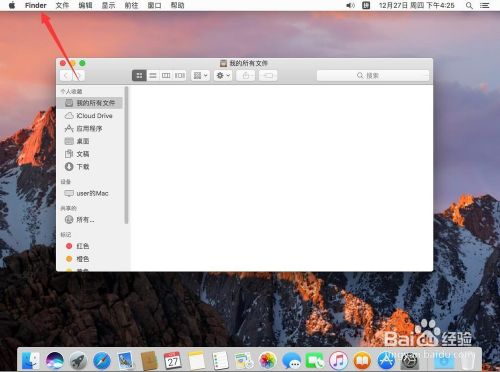This screenshot has height=372, width=500.
Task: Open 文稿 in sidebar
Action: point(90,154)
